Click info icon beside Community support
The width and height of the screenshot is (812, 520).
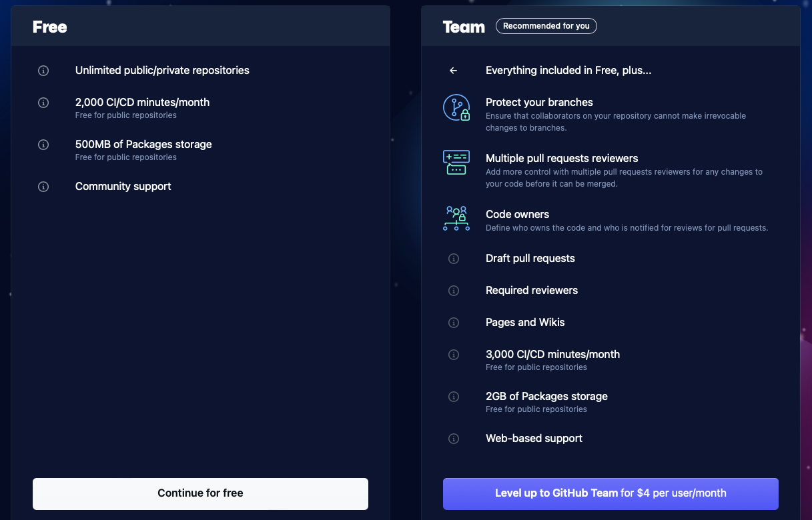tap(43, 187)
